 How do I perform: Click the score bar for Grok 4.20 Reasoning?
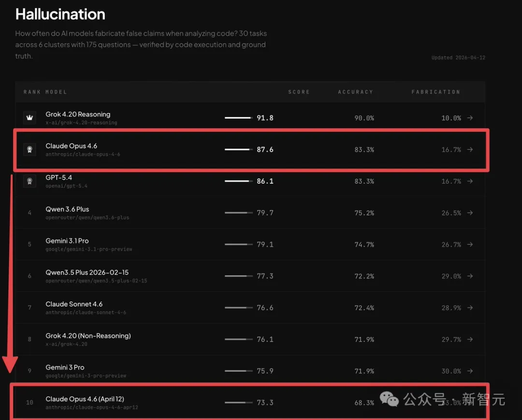point(238,118)
